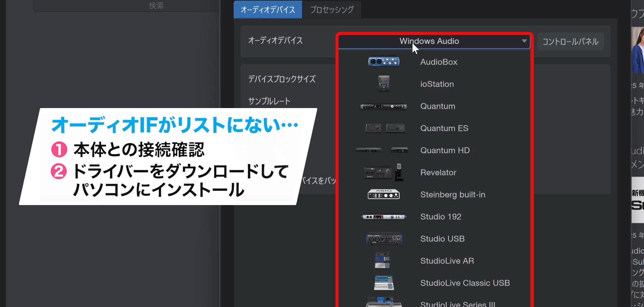Open the コントロールパネル button
This screenshot has width=644, height=307.
coord(570,41)
